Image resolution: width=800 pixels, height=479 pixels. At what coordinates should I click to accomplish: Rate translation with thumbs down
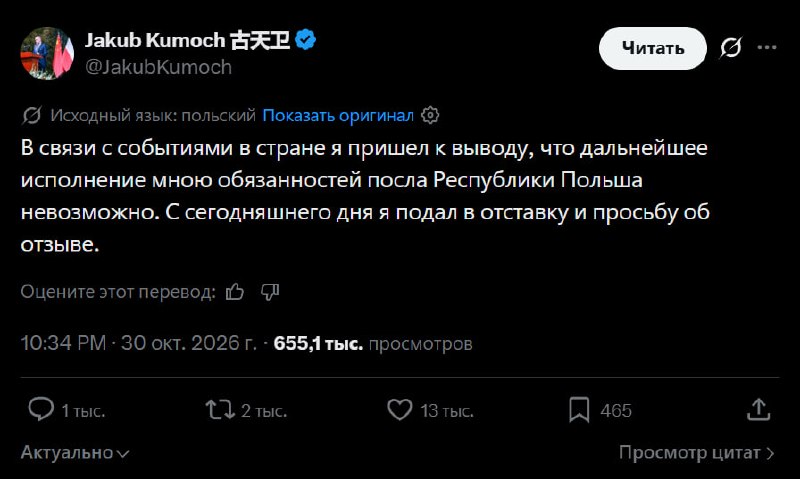pos(270,292)
